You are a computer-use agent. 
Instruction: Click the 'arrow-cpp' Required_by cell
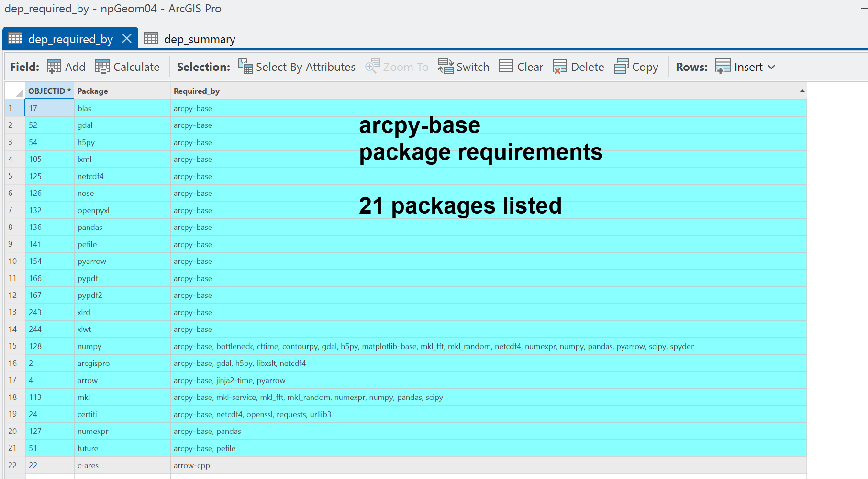(489, 465)
